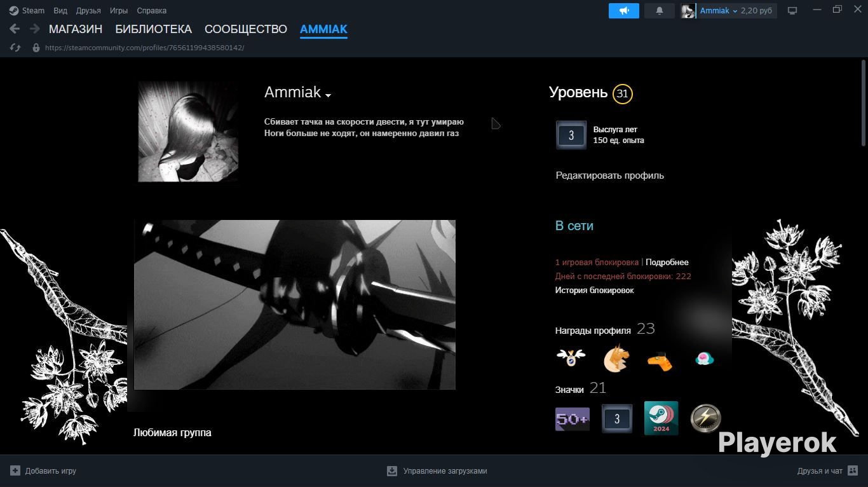
Task: Open notifications bell
Action: [x=660, y=11]
